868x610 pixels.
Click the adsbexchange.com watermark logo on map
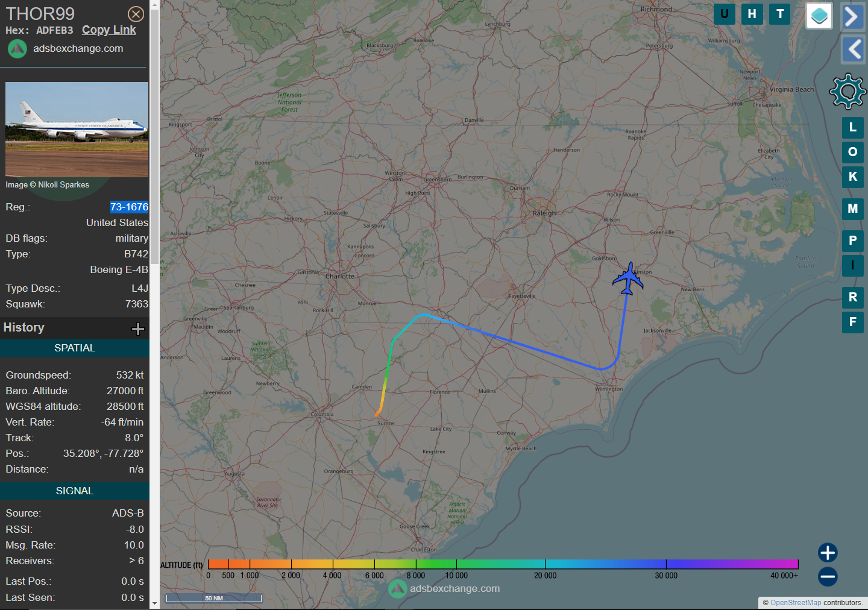[x=444, y=589]
